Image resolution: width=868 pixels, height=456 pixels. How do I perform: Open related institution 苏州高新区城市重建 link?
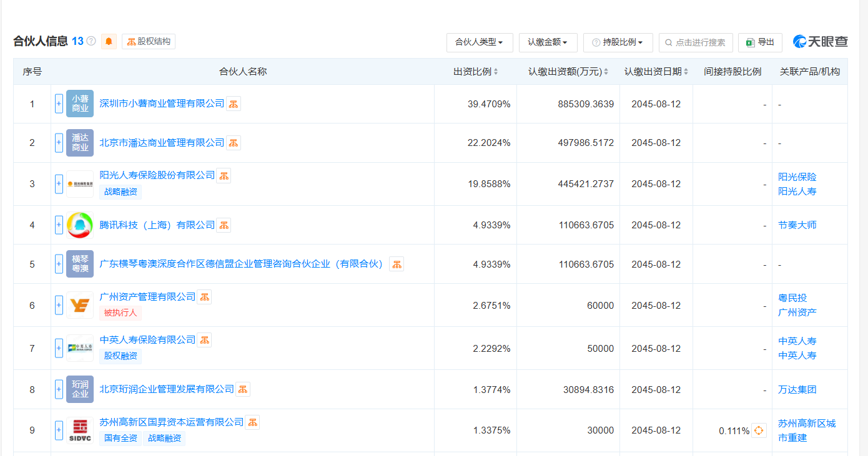[807, 430]
